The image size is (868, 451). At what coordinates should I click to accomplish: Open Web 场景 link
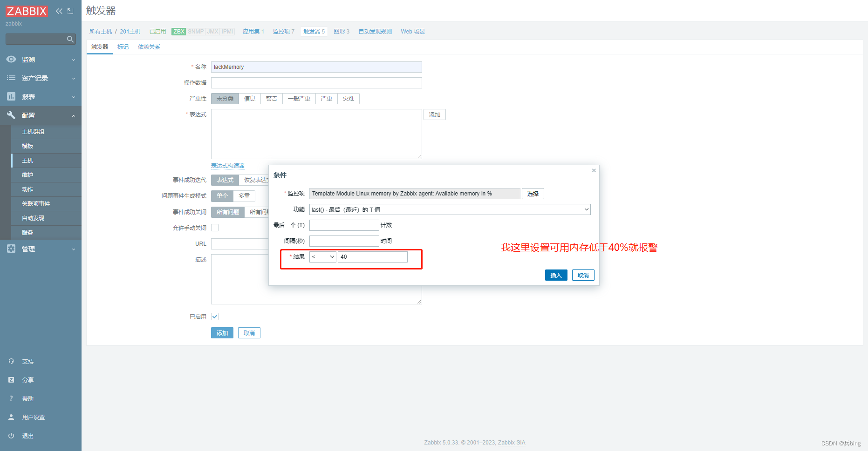pyautogui.click(x=413, y=32)
